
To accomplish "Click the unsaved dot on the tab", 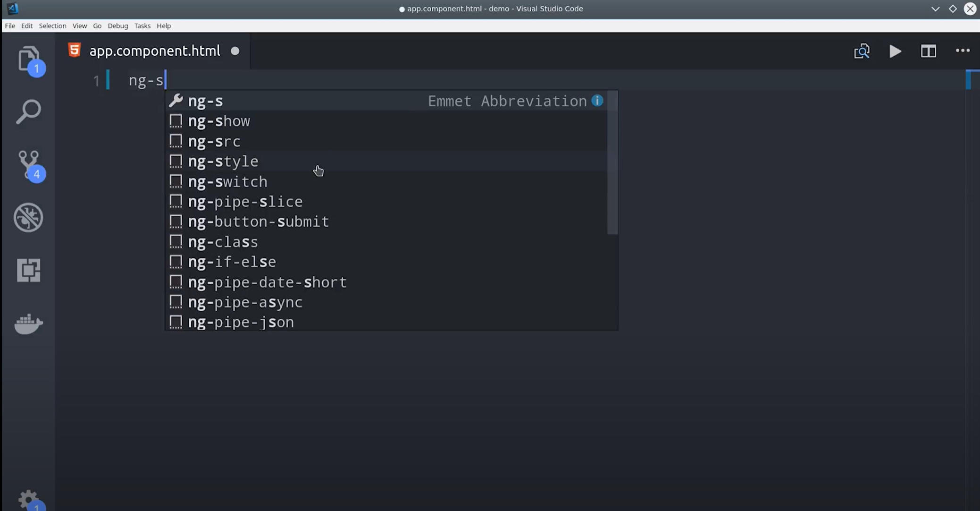I will tap(235, 51).
